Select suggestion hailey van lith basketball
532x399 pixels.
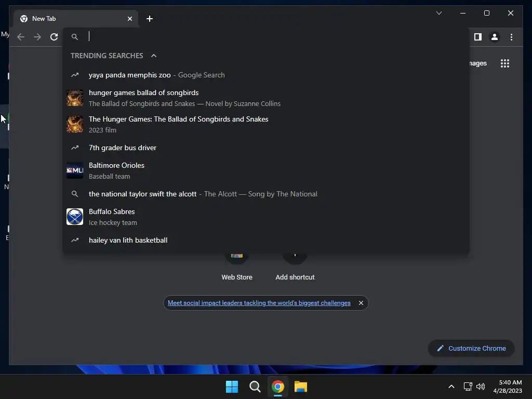pos(266,240)
